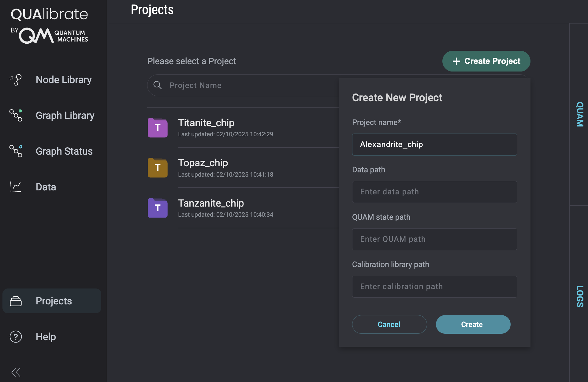Click the violet Tanzanite_chip folder icon
Image resolution: width=588 pixels, height=382 pixels.
point(158,208)
